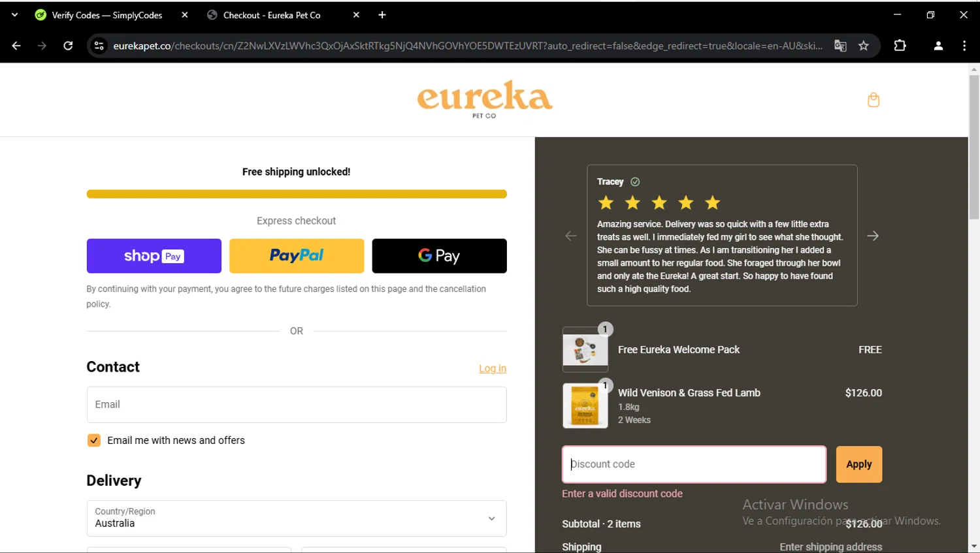Pay with Shop Pay button
Screen dimensions: 980x553
154,256
